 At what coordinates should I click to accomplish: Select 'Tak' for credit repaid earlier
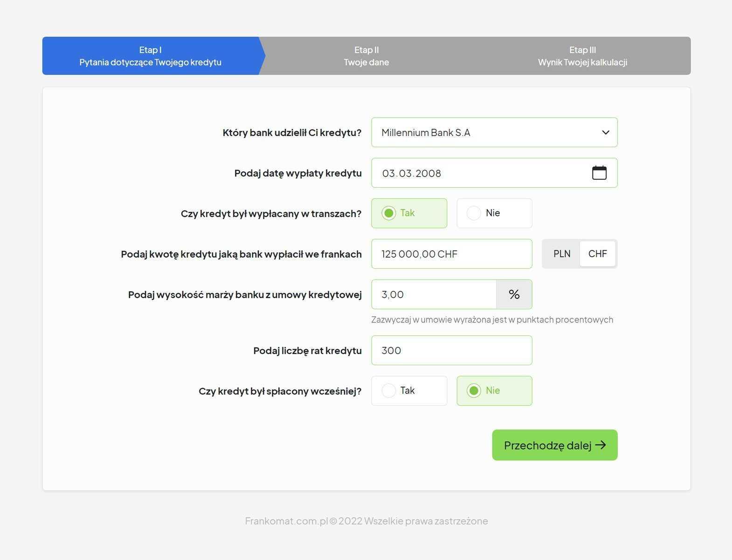coord(409,391)
